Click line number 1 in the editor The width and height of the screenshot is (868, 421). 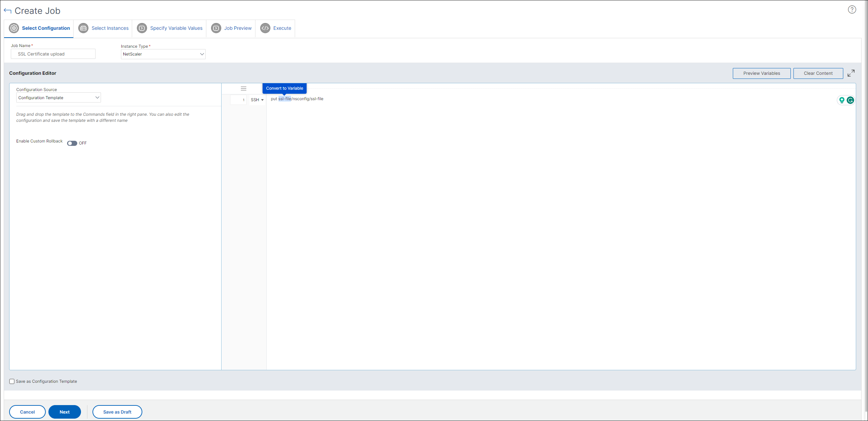(239, 100)
